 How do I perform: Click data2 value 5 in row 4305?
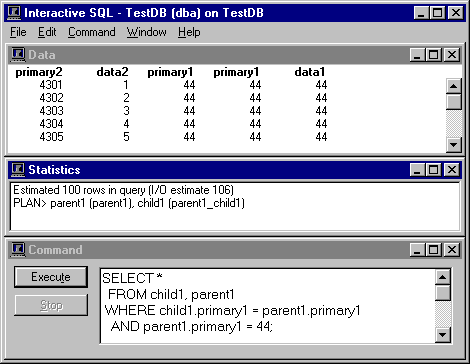coord(126,137)
